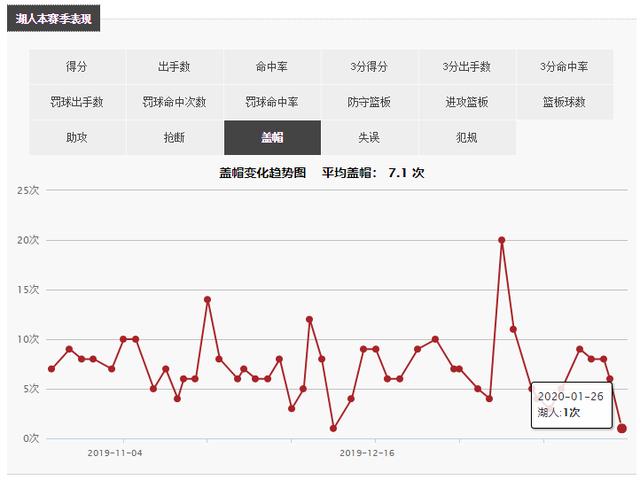The width and height of the screenshot is (640, 480).
Task: Click the 20次 y-axis label
Action: tap(28, 240)
